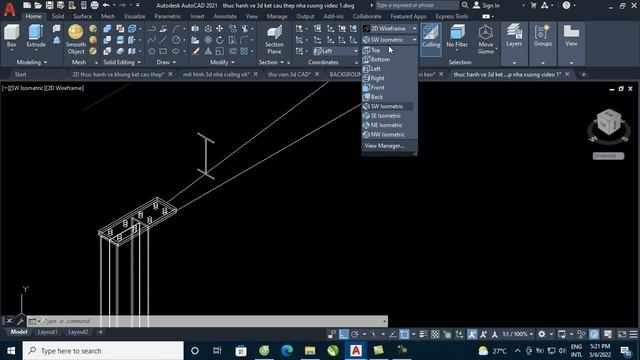Viewport: 640px width, 360px height.
Task: Click the search magnifier icon in title bar
Action: coord(464,5)
